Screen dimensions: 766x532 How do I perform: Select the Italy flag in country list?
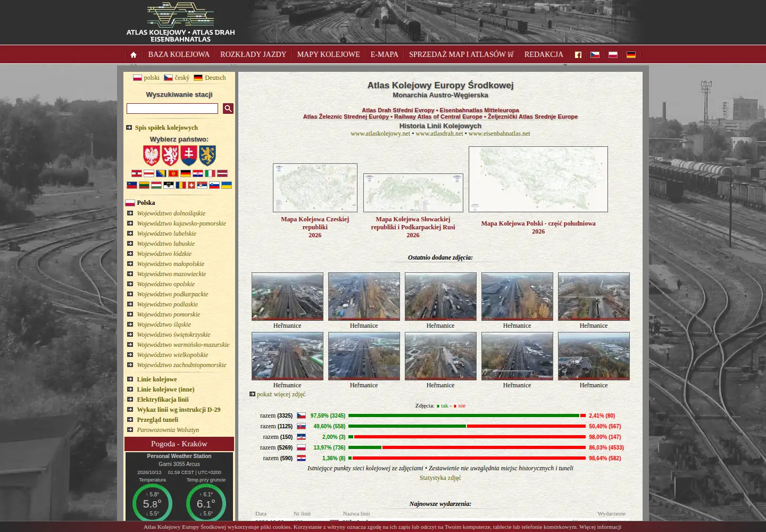coord(210,173)
